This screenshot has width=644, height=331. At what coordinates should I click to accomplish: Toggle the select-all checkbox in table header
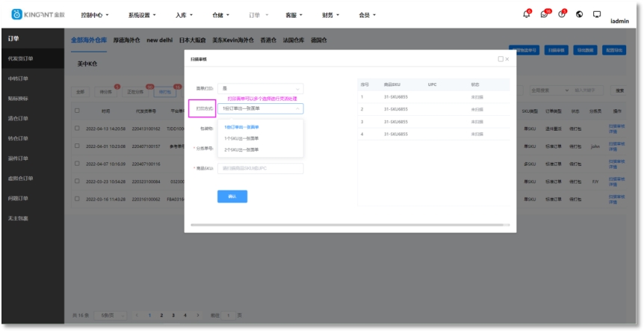tap(77, 111)
